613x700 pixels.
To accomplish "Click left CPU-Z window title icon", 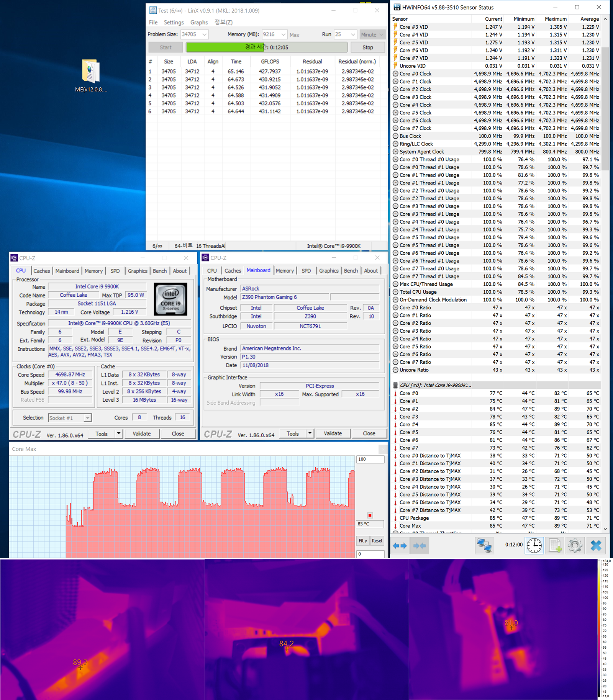I will (14, 258).
